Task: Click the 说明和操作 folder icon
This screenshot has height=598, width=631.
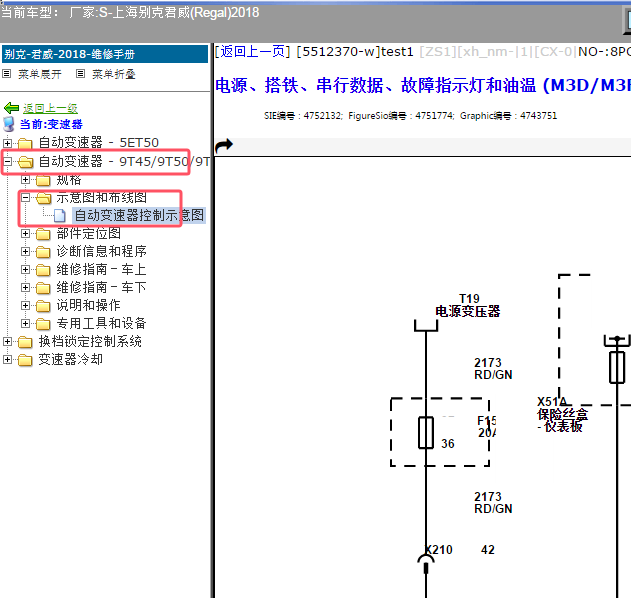Action: tap(43, 306)
